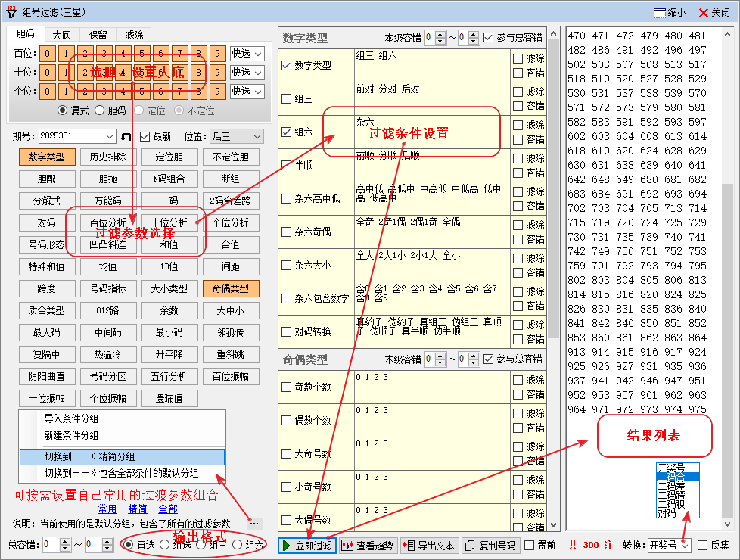Click the 百位 digit 9 tile
Viewport: 740px width, 560px height.
[217, 54]
